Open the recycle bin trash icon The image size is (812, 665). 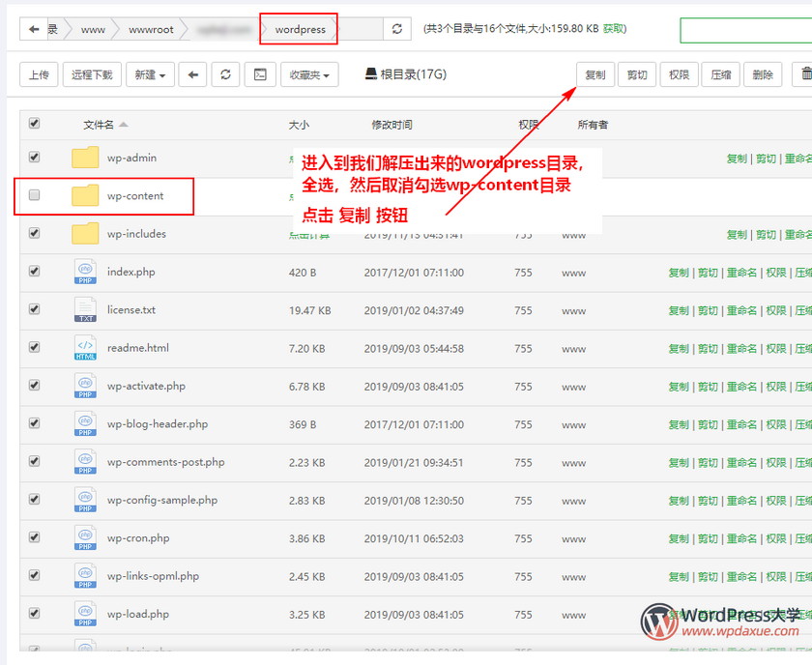pos(806,74)
